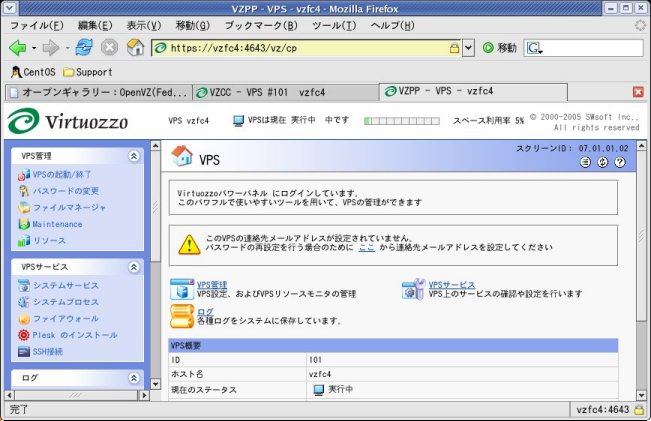
Task: Open the ツール(T) menu
Action: tap(334, 25)
